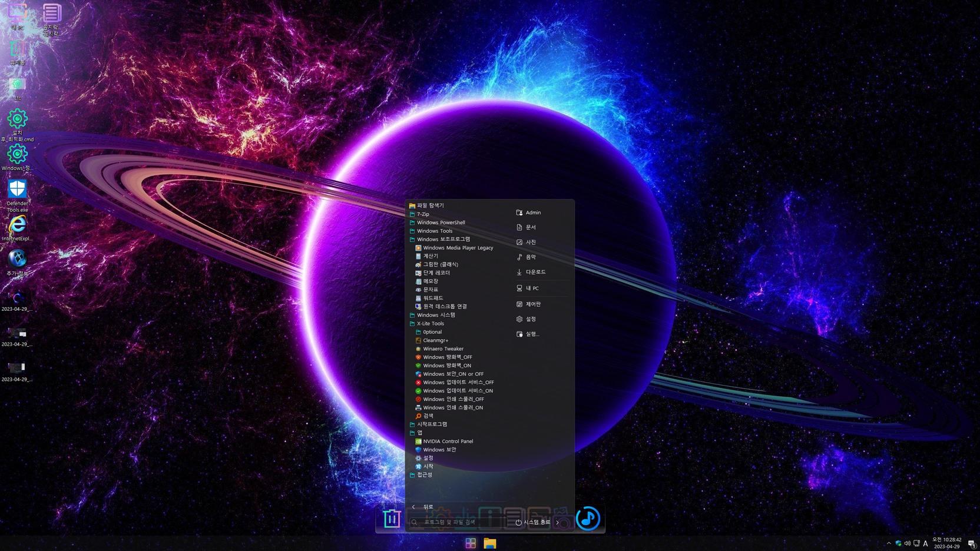Image resolution: width=980 pixels, height=551 pixels.
Task: Open NVIDIA Control Panel entry
Action: point(444,441)
